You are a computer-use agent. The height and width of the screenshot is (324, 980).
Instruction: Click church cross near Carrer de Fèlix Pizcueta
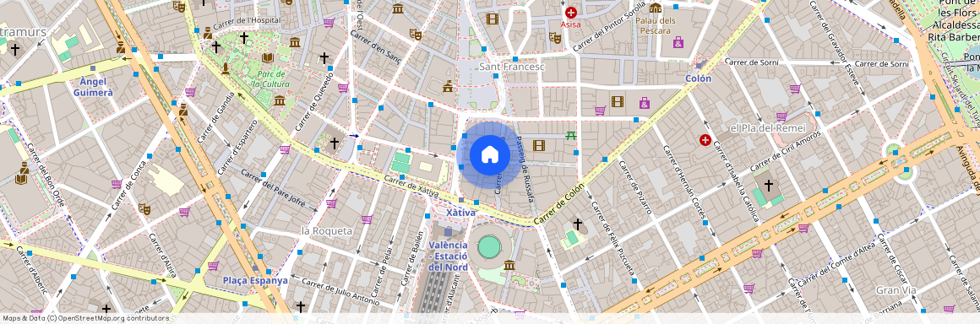[x=578, y=224]
